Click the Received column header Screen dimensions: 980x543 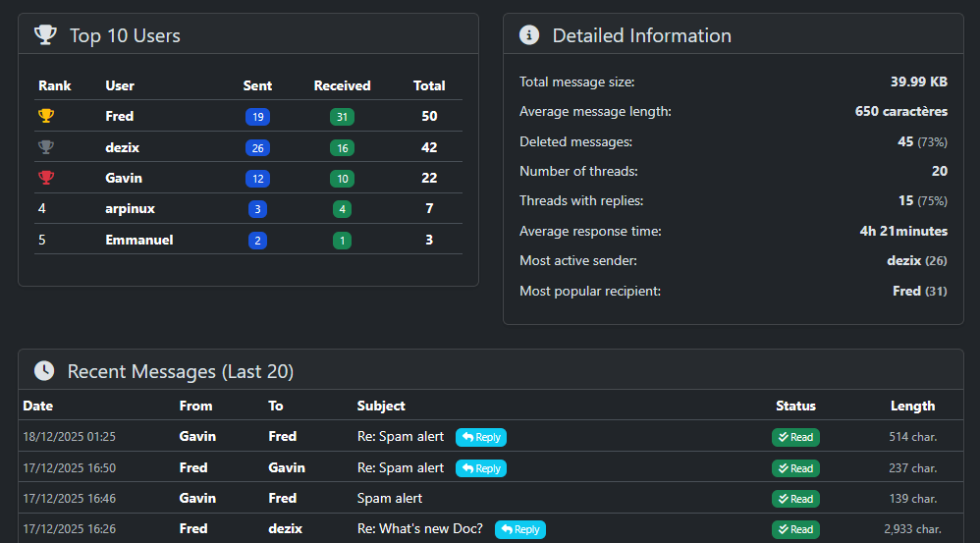click(x=342, y=85)
